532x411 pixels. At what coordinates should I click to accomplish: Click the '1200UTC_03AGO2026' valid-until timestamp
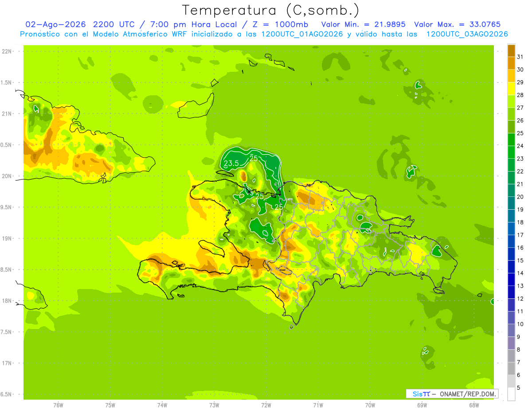467,34
